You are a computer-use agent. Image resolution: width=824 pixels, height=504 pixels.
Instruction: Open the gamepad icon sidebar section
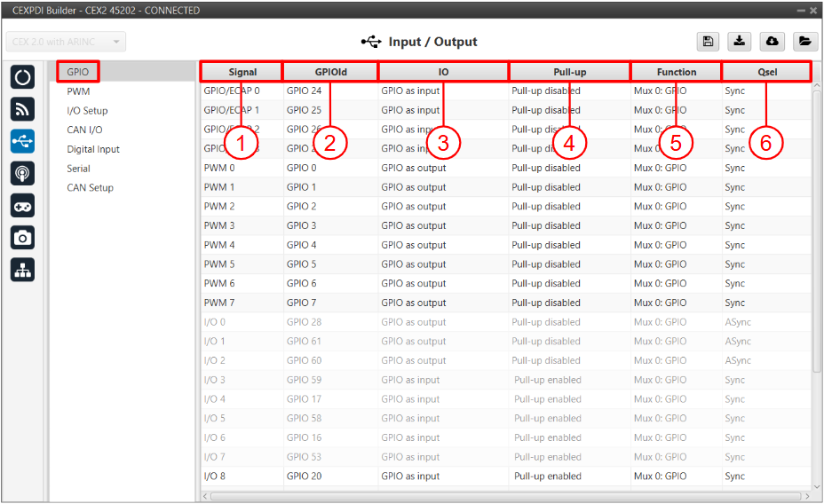click(23, 206)
